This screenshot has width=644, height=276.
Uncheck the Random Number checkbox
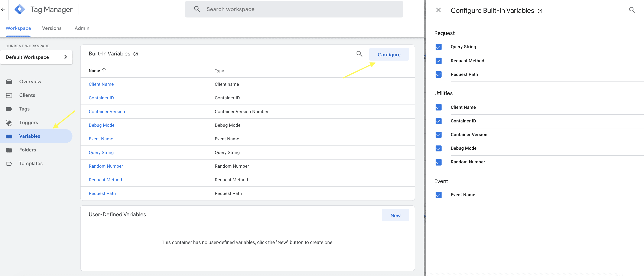tap(438, 162)
